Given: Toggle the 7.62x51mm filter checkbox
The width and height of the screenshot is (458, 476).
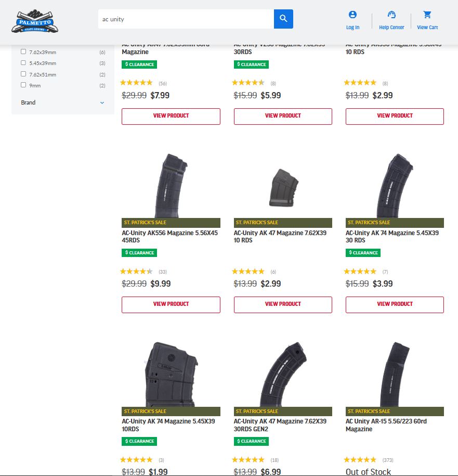Looking at the screenshot, I should click(x=23, y=74).
